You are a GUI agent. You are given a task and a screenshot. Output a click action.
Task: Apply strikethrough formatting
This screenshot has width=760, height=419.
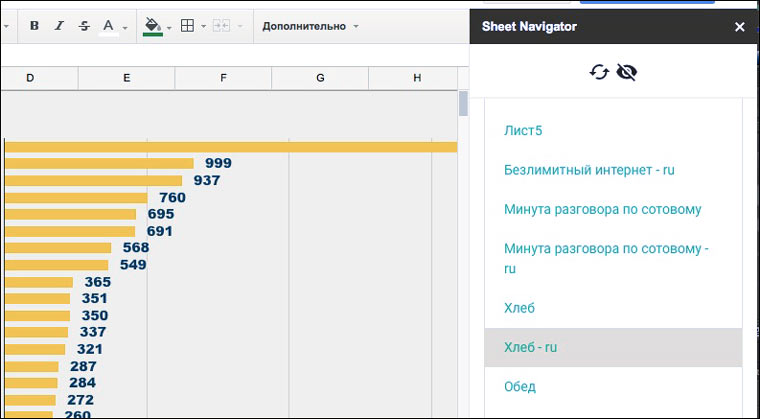pyautogui.click(x=83, y=26)
